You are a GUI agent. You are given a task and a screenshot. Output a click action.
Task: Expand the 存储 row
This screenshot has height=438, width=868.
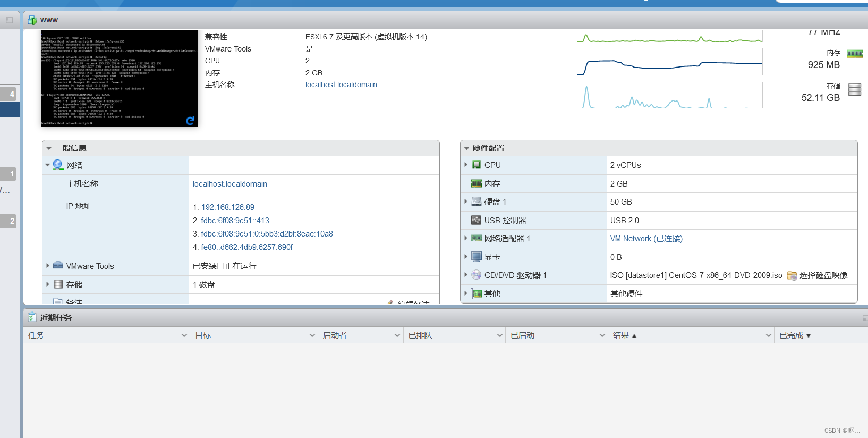click(x=48, y=284)
